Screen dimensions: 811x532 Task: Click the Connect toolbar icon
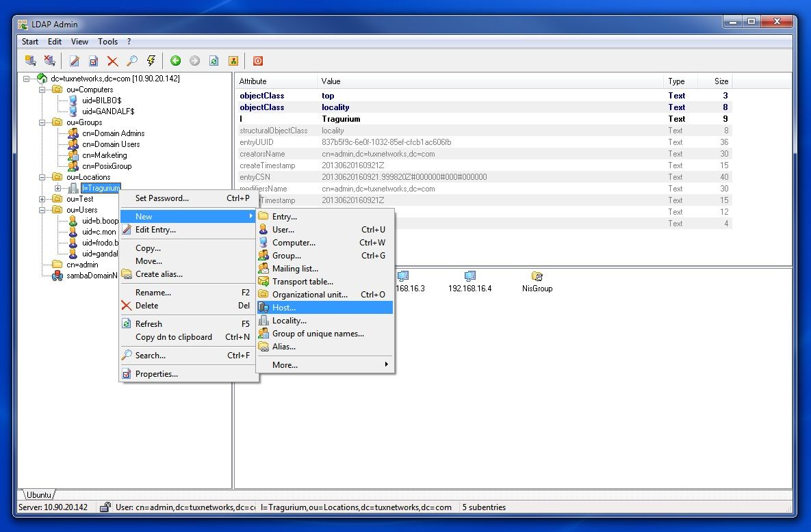[31, 61]
